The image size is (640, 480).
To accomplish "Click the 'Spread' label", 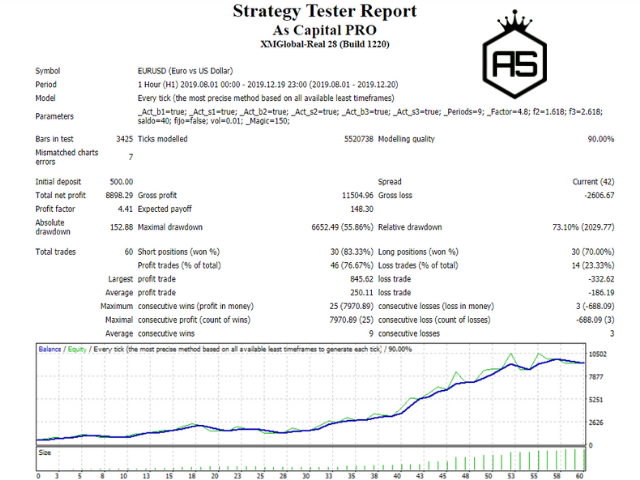I will click(x=389, y=182).
